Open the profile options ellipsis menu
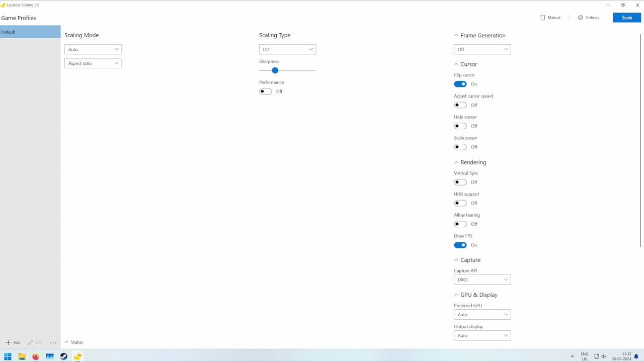The height and width of the screenshot is (362, 644). (53, 342)
